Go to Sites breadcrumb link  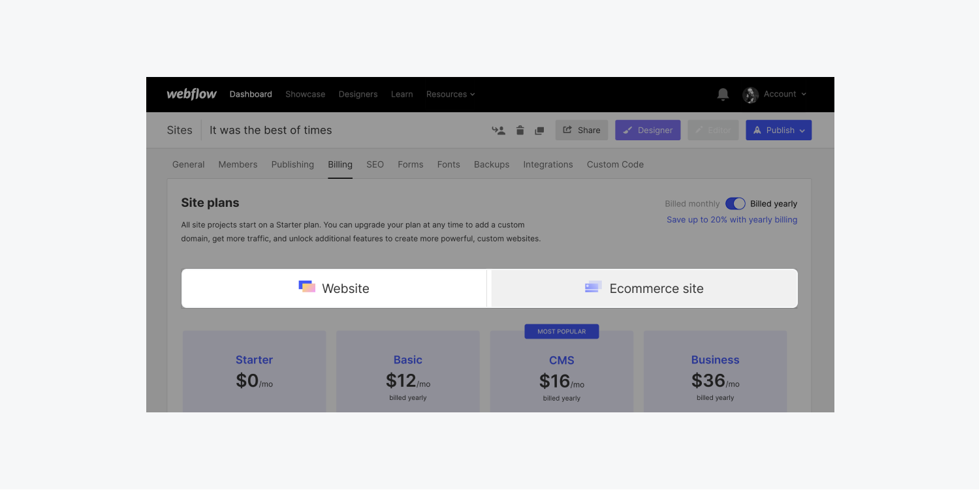[x=180, y=130]
